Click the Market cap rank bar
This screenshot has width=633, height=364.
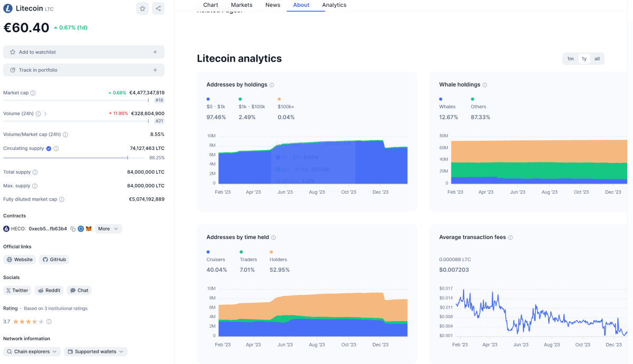point(76,100)
